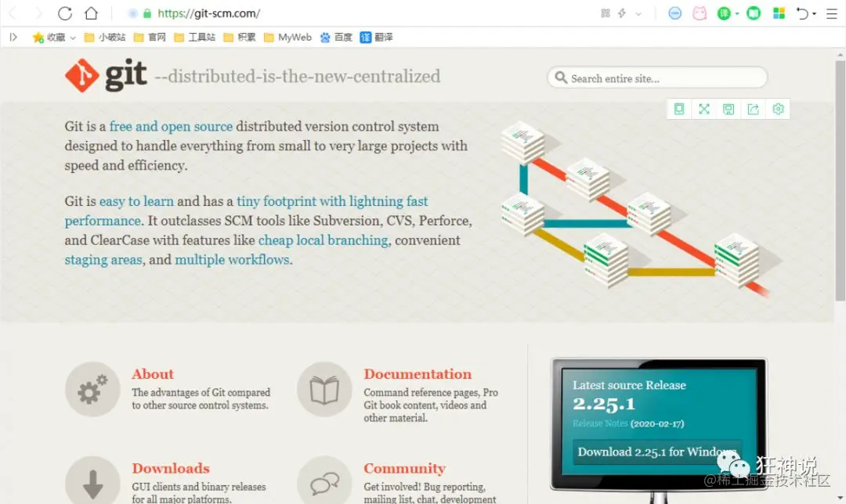Click the Downloads arrow circle icon
Image resolution: width=846 pixels, height=504 pixels.
[x=92, y=482]
